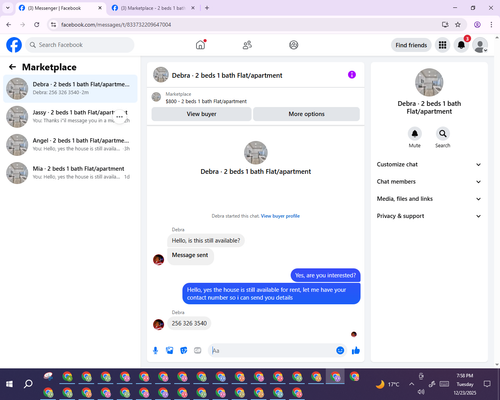Open the Home feed icon
This screenshot has height=400, width=500.
(200, 45)
